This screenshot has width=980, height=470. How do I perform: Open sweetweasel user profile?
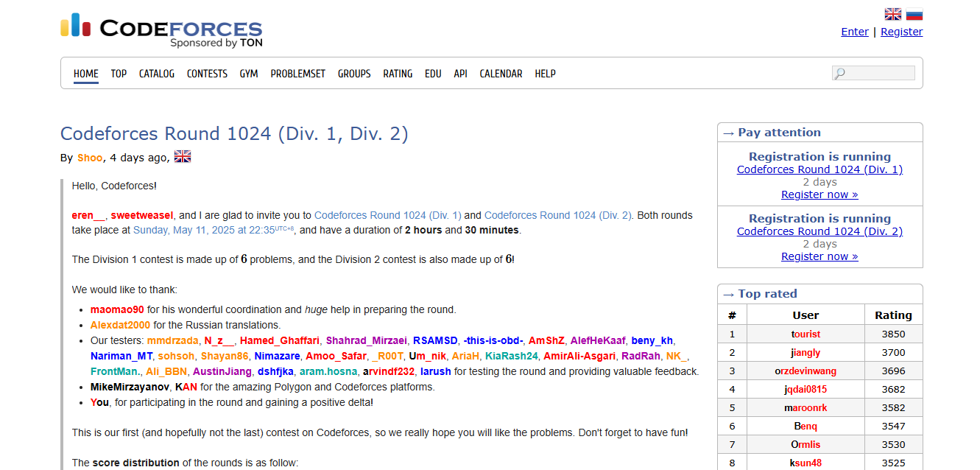(x=142, y=215)
